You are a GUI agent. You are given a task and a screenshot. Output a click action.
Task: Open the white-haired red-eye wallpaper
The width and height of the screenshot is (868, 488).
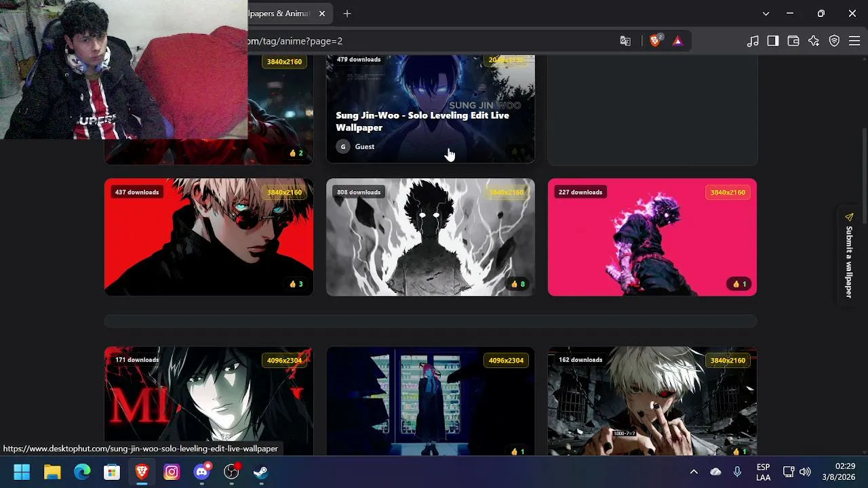(x=652, y=401)
